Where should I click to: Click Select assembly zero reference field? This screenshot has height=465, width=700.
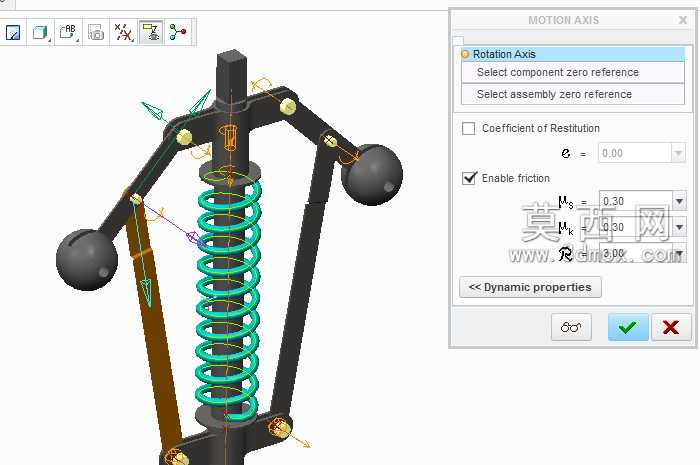[x=573, y=95]
